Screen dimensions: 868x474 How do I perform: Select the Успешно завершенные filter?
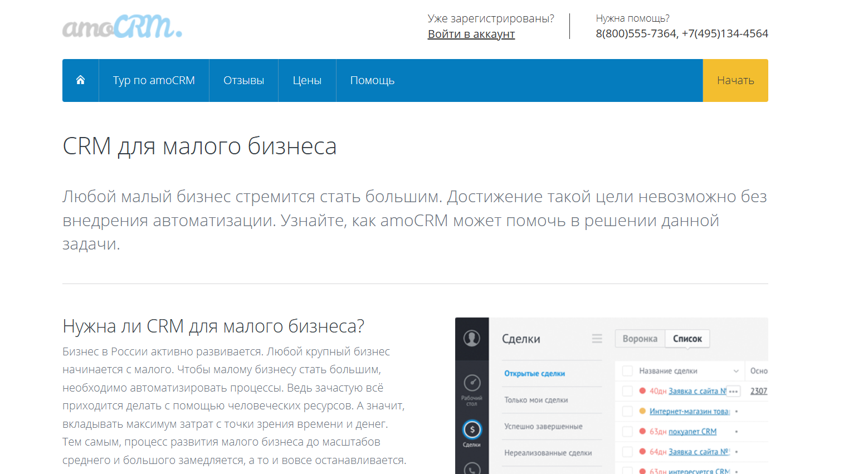click(x=543, y=427)
